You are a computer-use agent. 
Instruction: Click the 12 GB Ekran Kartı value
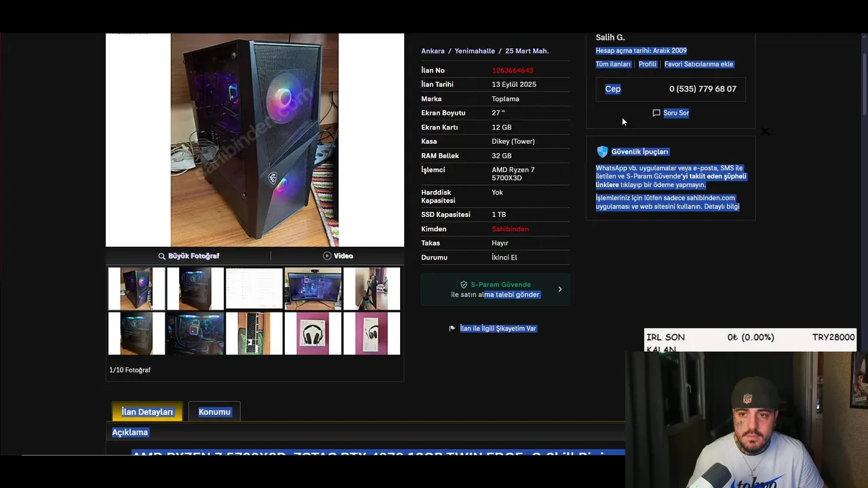[502, 127]
